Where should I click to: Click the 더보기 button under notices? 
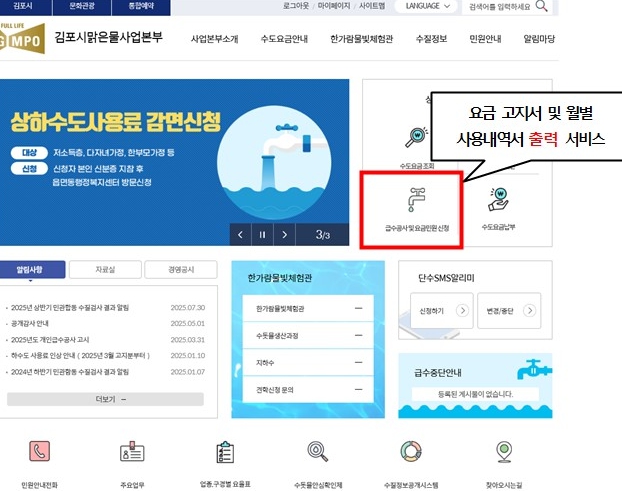click(105, 399)
